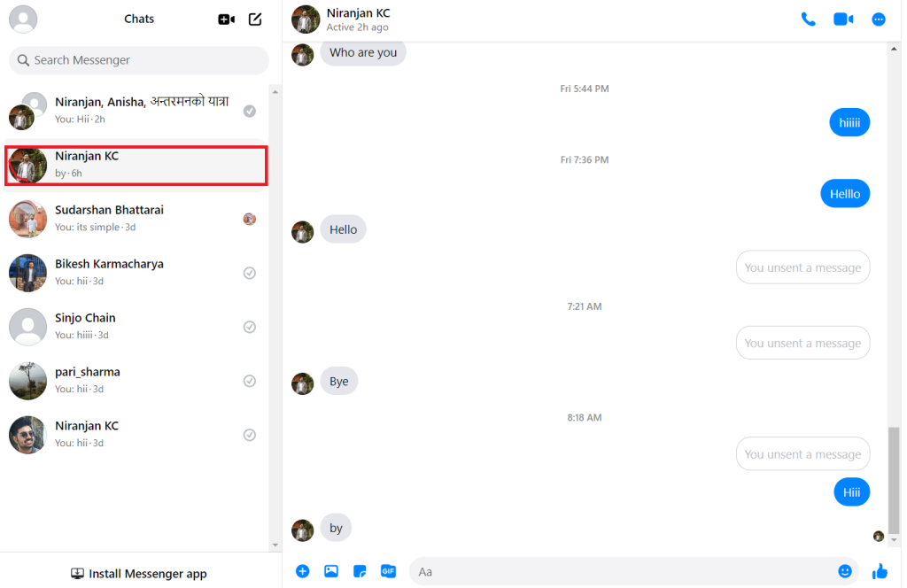Click the Aa message input box
Screen dimensions: 907x588
point(624,571)
